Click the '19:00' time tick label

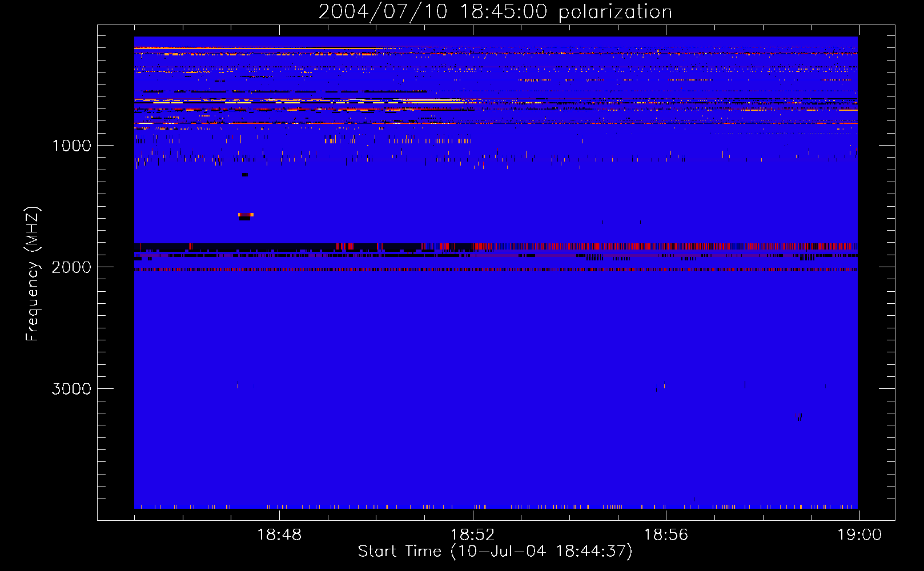pyautogui.click(x=859, y=535)
